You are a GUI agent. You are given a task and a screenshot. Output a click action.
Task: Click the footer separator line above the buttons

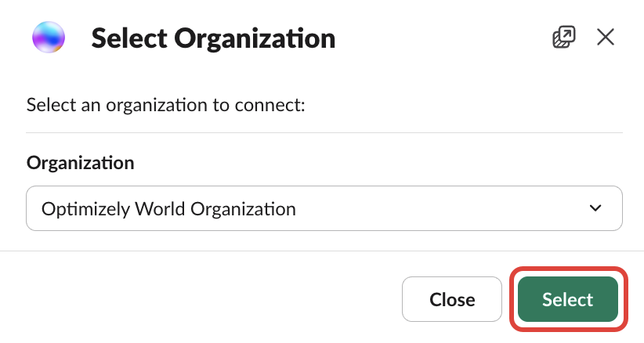(322, 251)
